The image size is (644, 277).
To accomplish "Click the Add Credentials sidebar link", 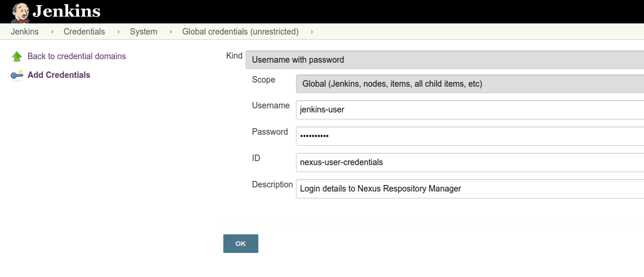I will click(59, 75).
